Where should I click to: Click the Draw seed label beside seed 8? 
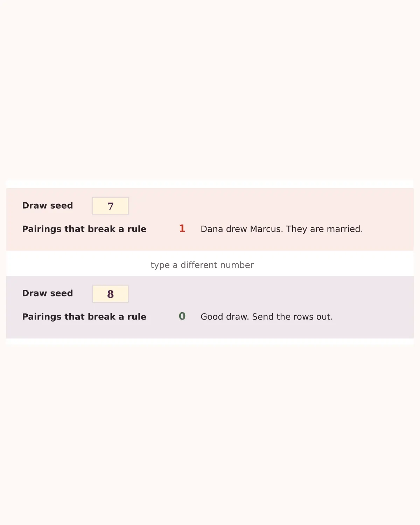(x=48, y=293)
